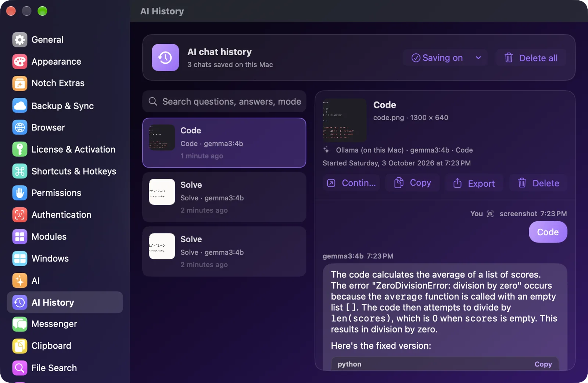The height and width of the screenshot is (383, 588).
Task: Export the selected Code chat
Action: pos(474,183)
